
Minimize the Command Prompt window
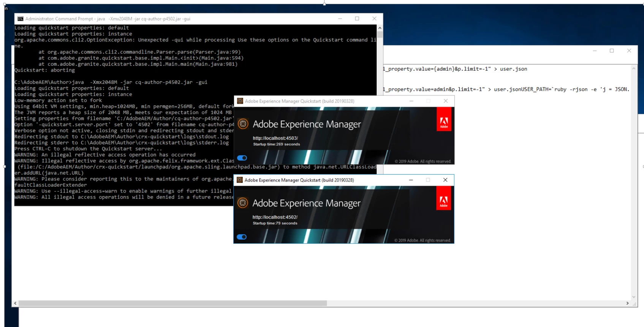(x=340, y=19)
